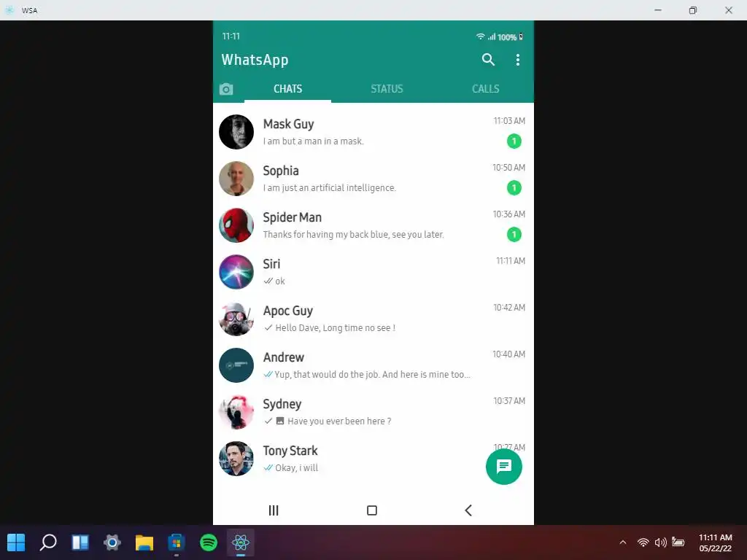
Task: Click Mask Guy's unread message badge
Action: coord(514,141)
